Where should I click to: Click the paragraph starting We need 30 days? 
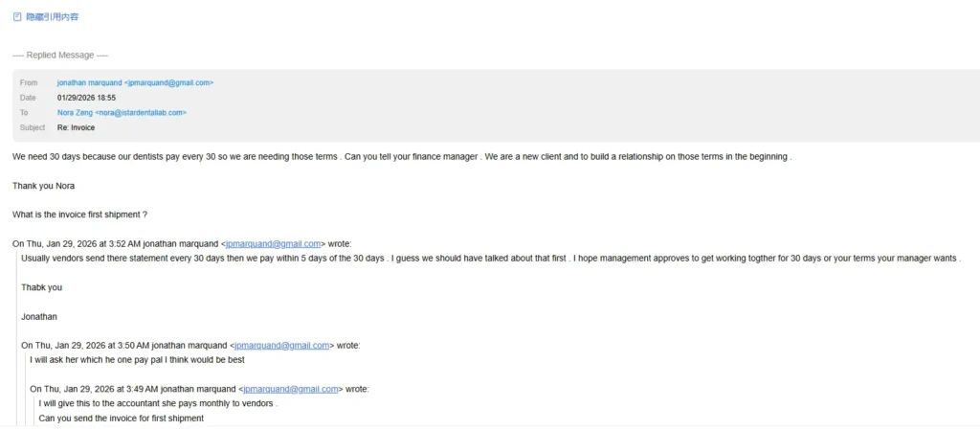[402, 157]
